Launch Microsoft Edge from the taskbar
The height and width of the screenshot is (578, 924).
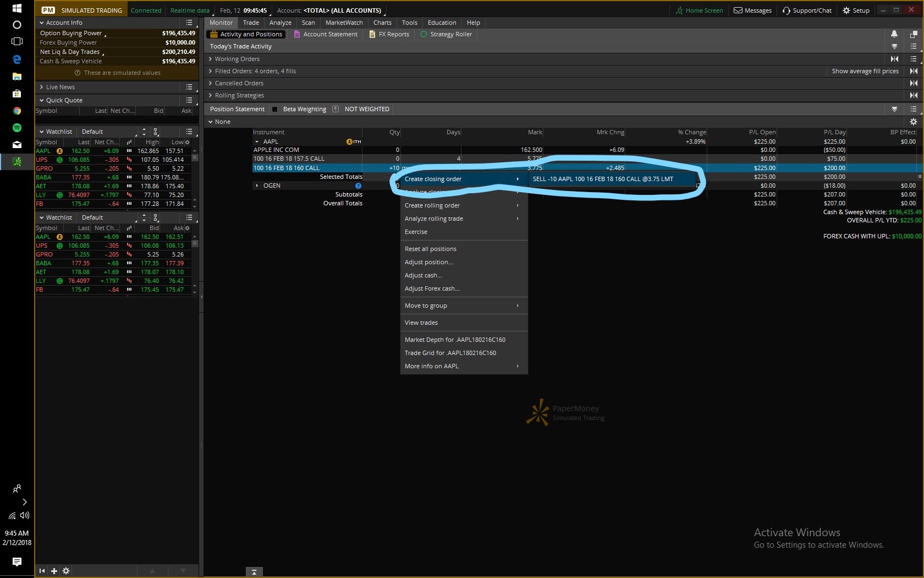point(17,59)
